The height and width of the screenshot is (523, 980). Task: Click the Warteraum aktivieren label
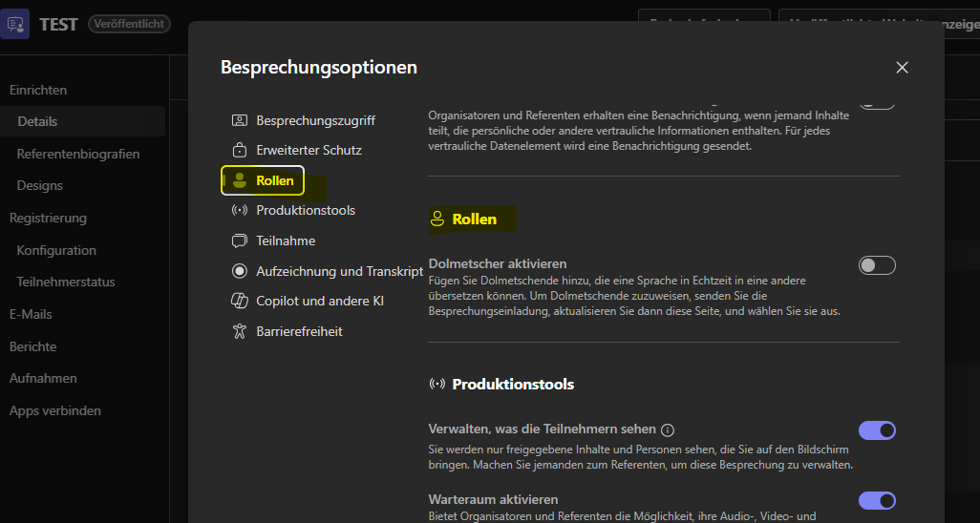click(493, 499)
